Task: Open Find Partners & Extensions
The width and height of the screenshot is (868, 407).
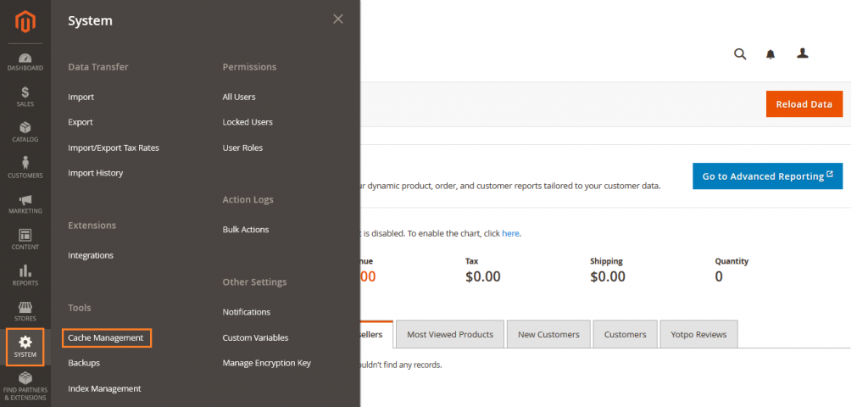Action: tap(25, 387)
